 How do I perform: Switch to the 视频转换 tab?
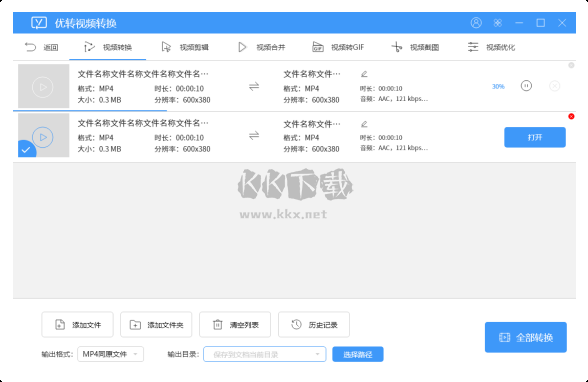pos(108,47)
